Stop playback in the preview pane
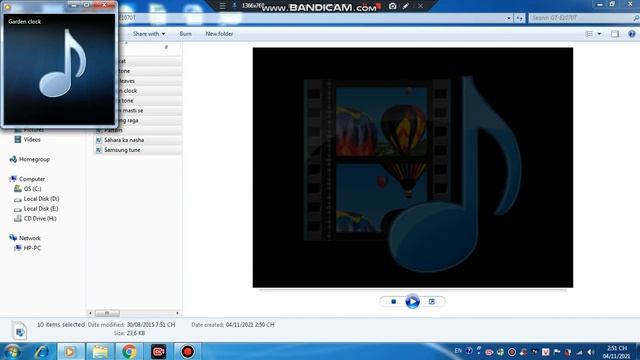 pyautogui.click(x=393, y=302)
